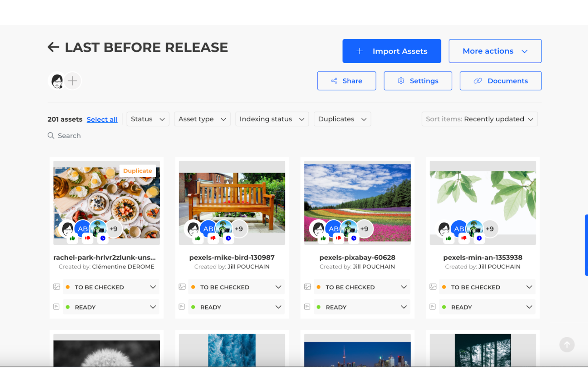Change READY status of pexels-min-an-1353938
This screenshot has width=588, height=392.
(x=487, y=307)
